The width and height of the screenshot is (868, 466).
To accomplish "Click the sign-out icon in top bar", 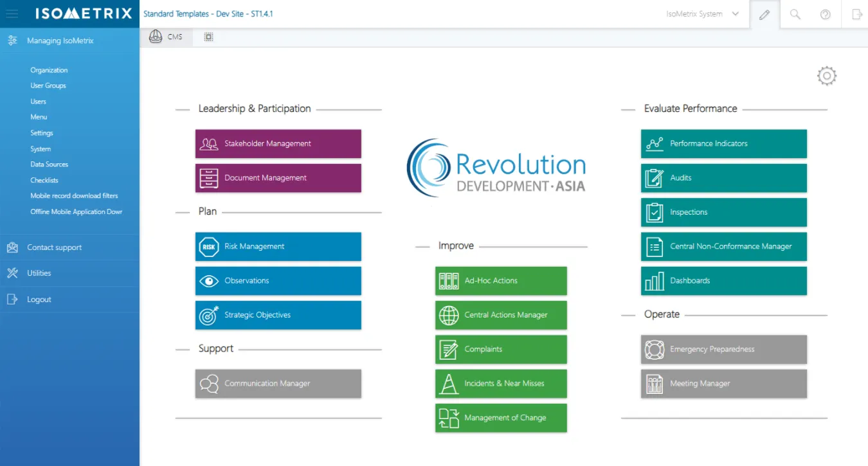I will coord(856,14).
